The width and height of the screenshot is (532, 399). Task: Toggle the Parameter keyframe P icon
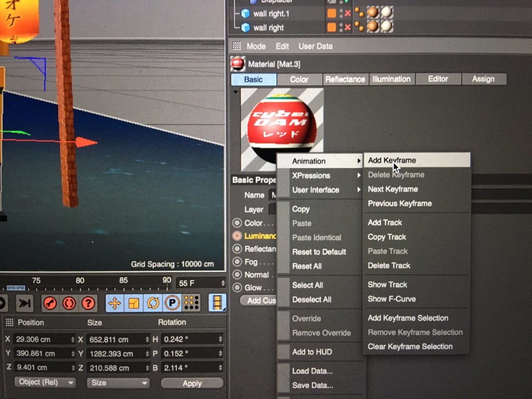[x=172, y=303]
